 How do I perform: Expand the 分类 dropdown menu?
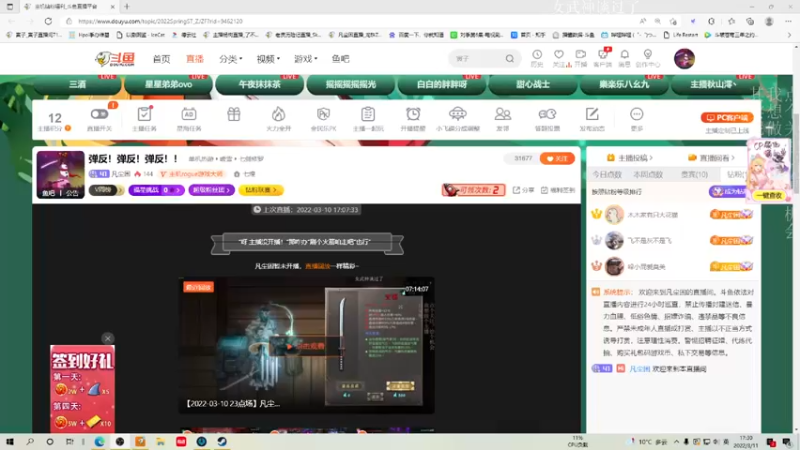pyautogui.click(x=231, y=59)
